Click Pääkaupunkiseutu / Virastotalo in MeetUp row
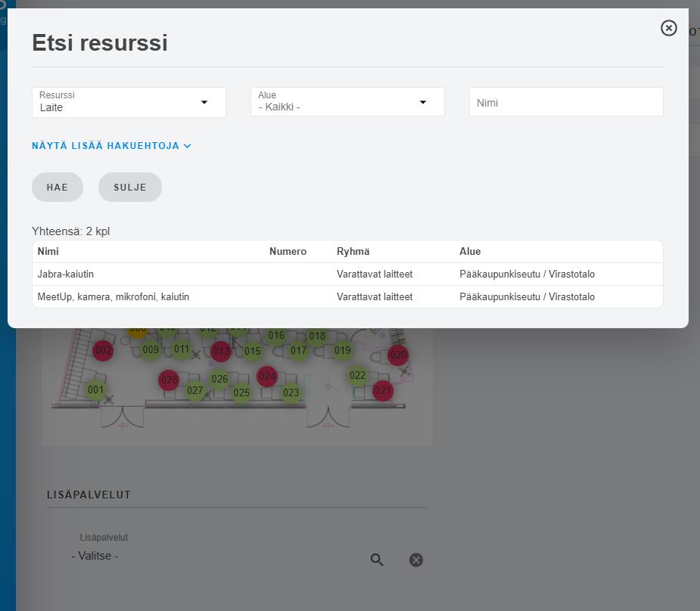Image resolution: width=700 pixels, height=611 pixels. click(x=527, y=297)
